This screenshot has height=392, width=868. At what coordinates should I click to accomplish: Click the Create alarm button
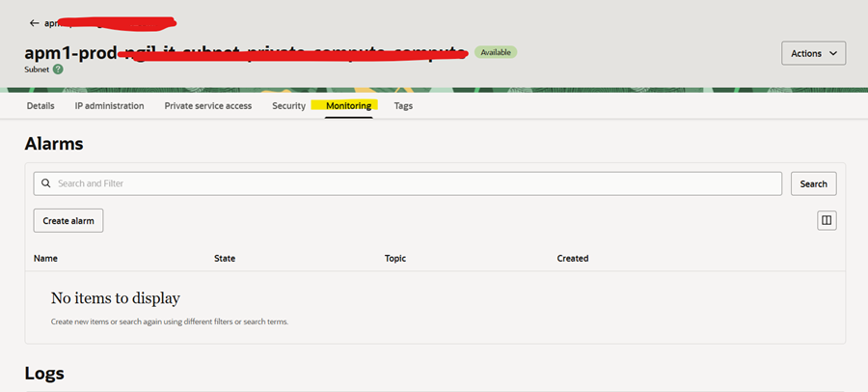click(x=68, y=221)
